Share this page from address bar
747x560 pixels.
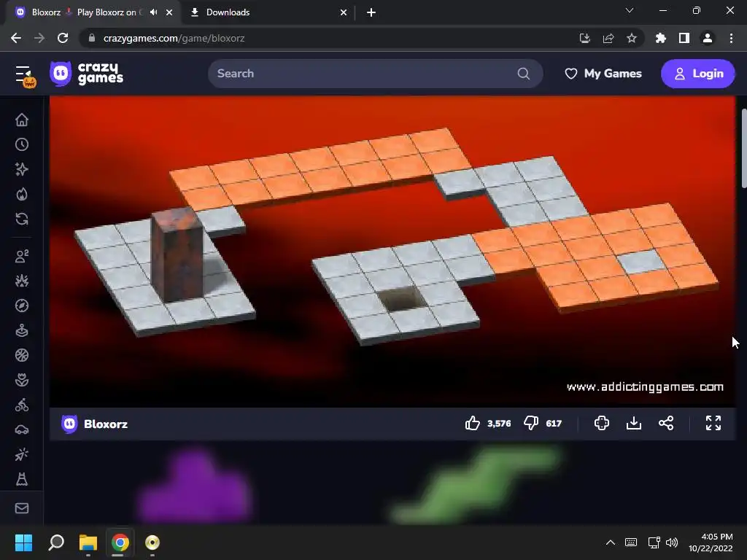click(608, 38)
